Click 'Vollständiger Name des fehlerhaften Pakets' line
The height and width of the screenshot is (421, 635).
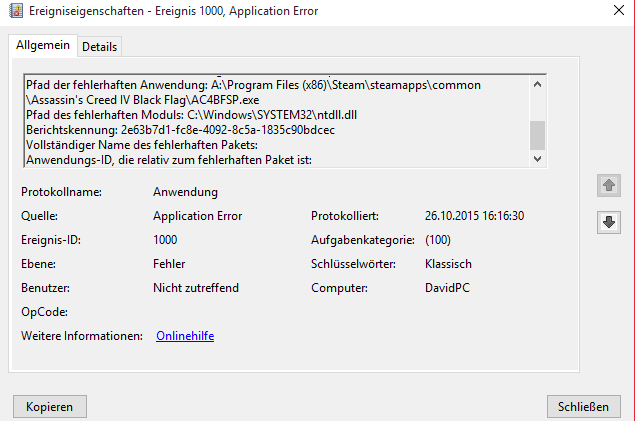click(142, 145)
